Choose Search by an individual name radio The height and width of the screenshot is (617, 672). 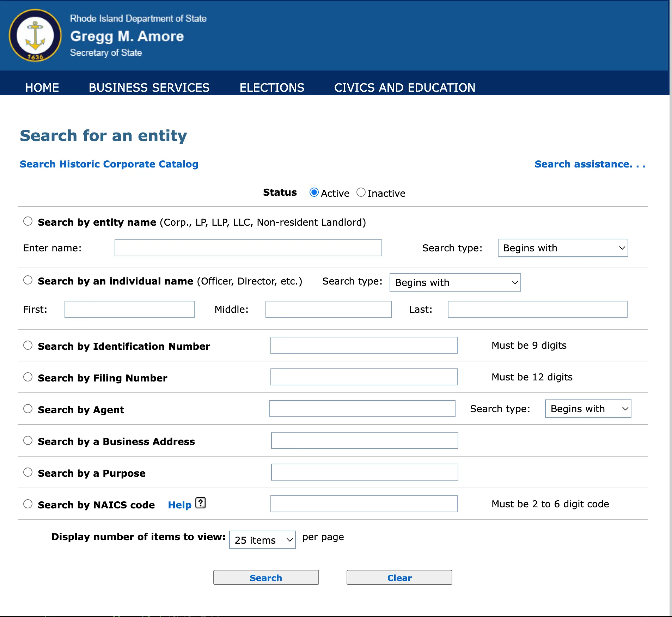click(28, 280)
